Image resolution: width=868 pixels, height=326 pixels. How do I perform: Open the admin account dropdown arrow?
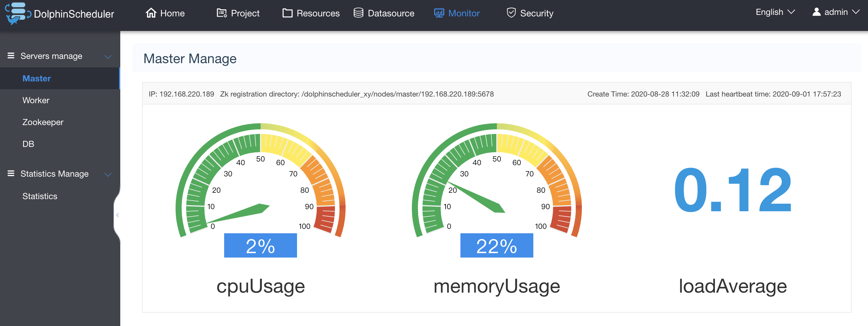pos(856,12)
